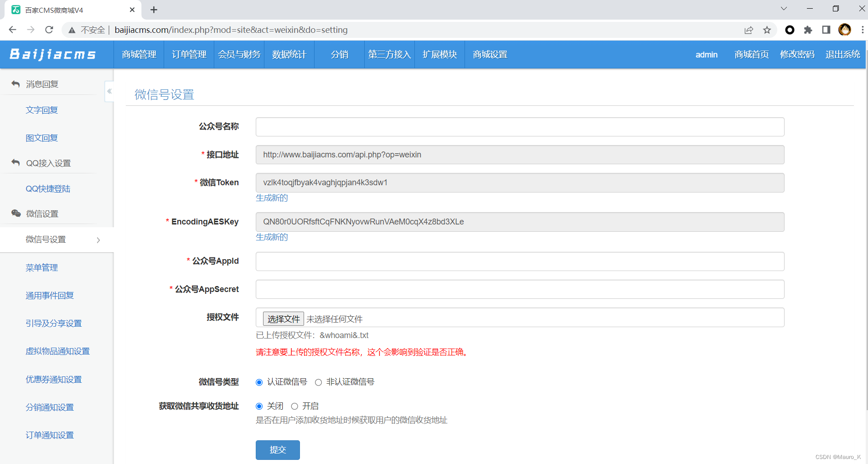Viewport: 868px width, 464px height.
Task: Click the user profile avatar icon
Action: 844,30
